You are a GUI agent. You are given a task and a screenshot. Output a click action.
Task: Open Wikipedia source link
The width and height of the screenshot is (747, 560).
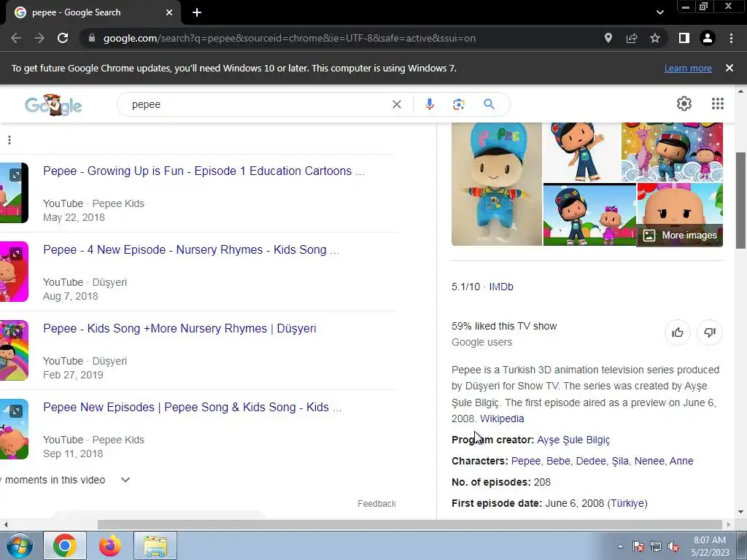tap(502, 419)
